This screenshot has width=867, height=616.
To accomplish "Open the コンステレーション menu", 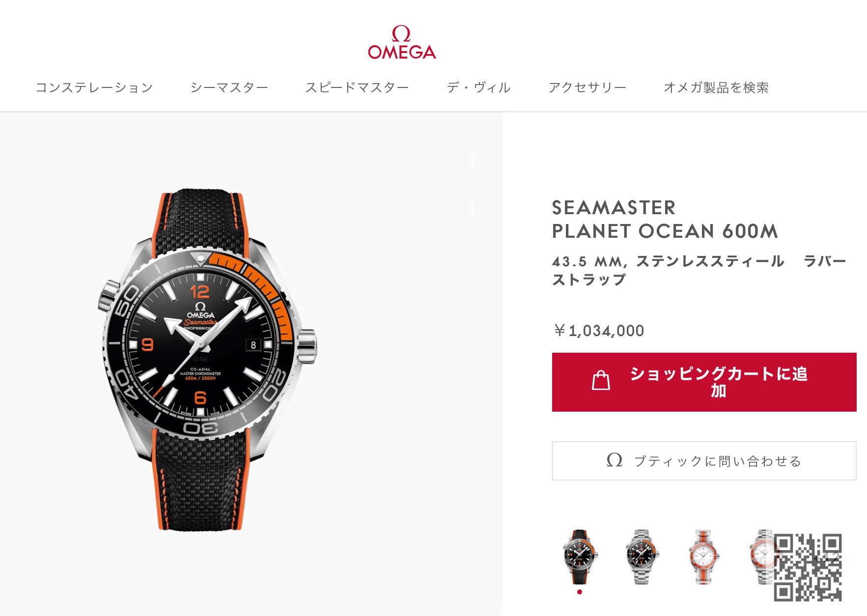I will click(x=94, y=87).
